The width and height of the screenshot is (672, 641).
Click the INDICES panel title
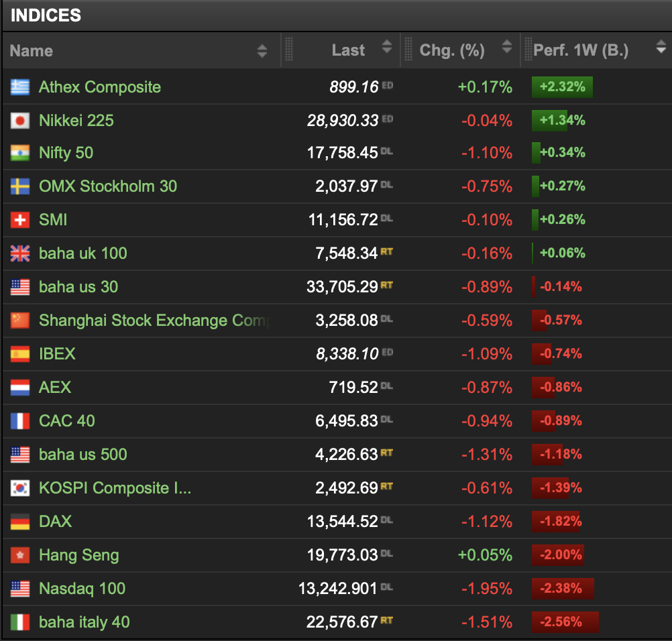tap(46, 15)
